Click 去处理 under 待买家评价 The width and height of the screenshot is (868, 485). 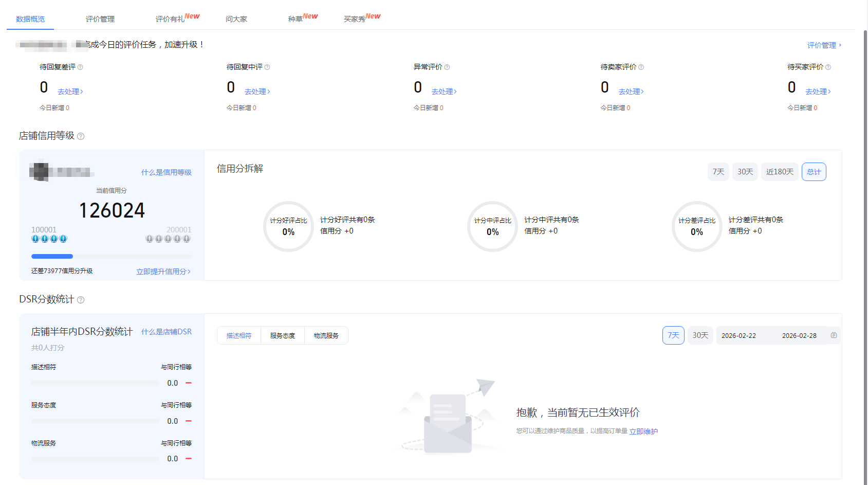coord(818,92)
